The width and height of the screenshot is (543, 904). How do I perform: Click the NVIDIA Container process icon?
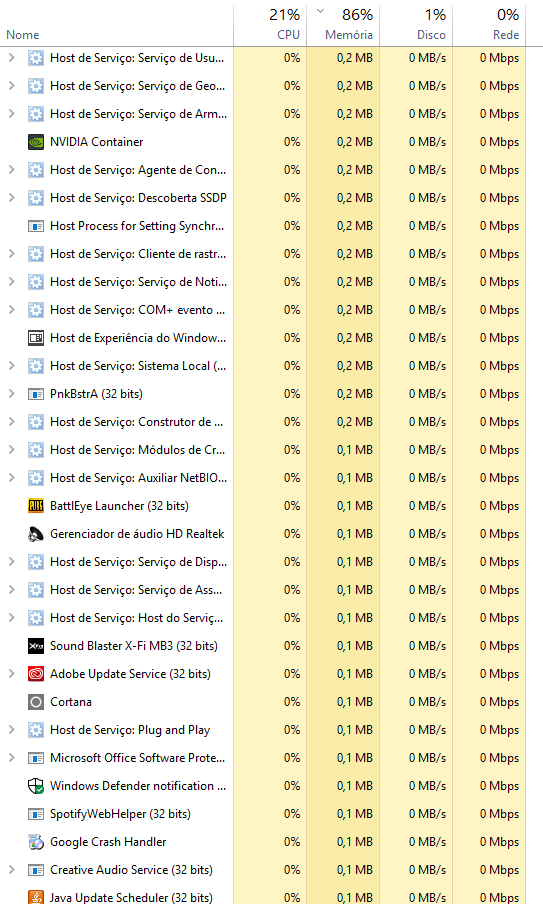pyautogui.click(x=36, y=142)
